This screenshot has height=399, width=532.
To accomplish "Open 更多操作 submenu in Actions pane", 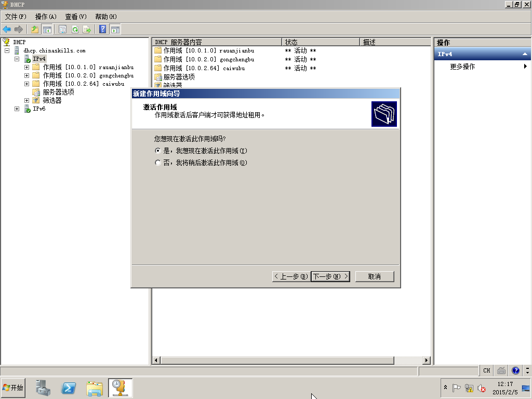I will click(x=483, y=66).
